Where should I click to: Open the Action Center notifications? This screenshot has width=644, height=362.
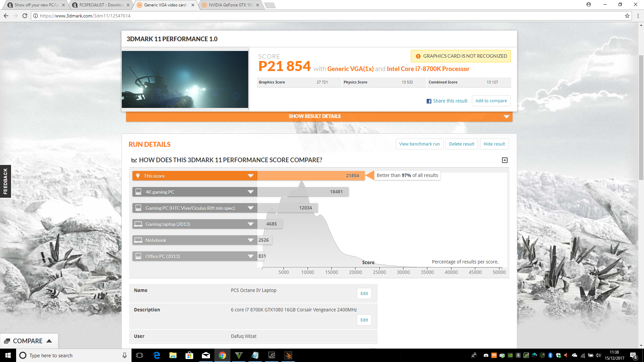[634, 355]
